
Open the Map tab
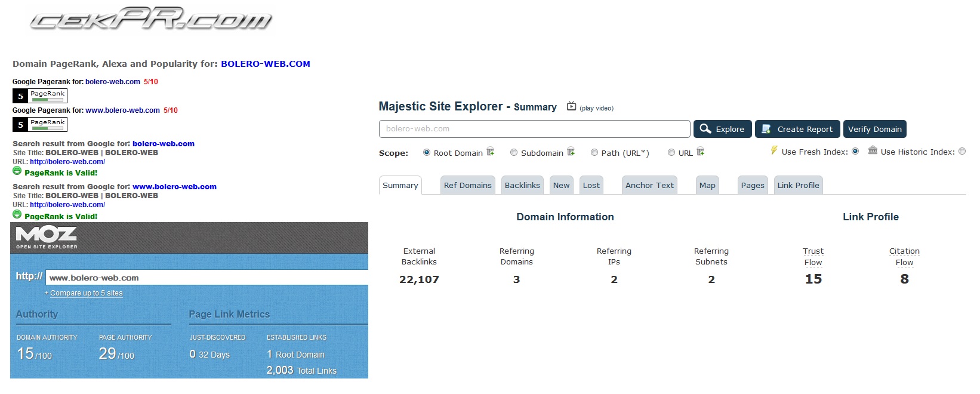tap(707, 185)
